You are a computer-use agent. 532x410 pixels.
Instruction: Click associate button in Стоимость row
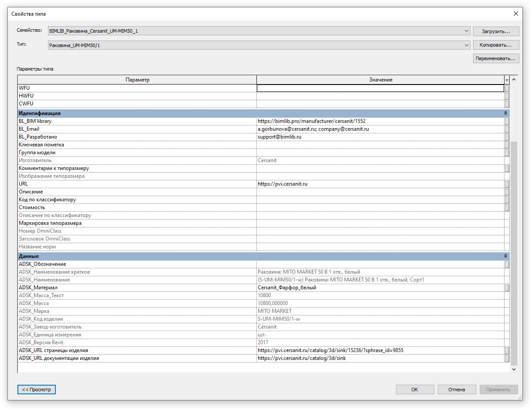pos(507,207)
